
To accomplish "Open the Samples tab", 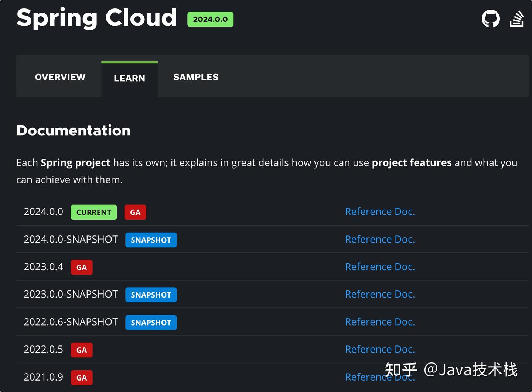I will [x=196, y=77].
